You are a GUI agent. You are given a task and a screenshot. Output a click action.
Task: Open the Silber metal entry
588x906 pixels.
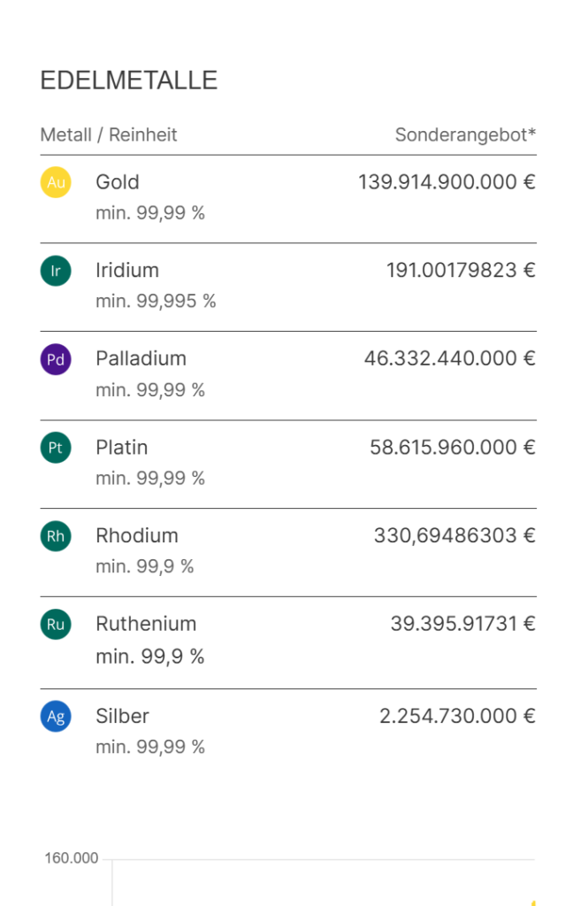click(123, 716)
